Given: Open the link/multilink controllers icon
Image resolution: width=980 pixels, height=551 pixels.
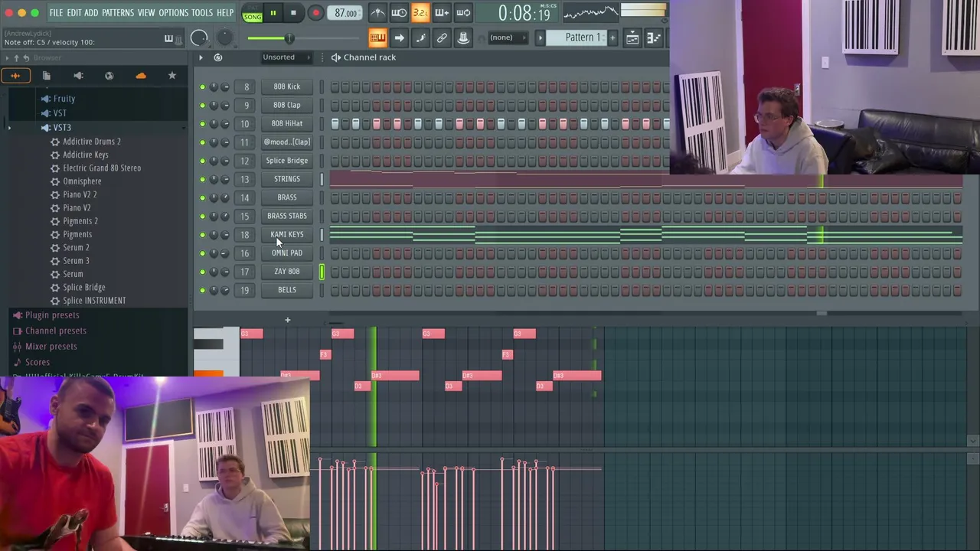Looking at the screenshot, I should [x=442, y=37].
